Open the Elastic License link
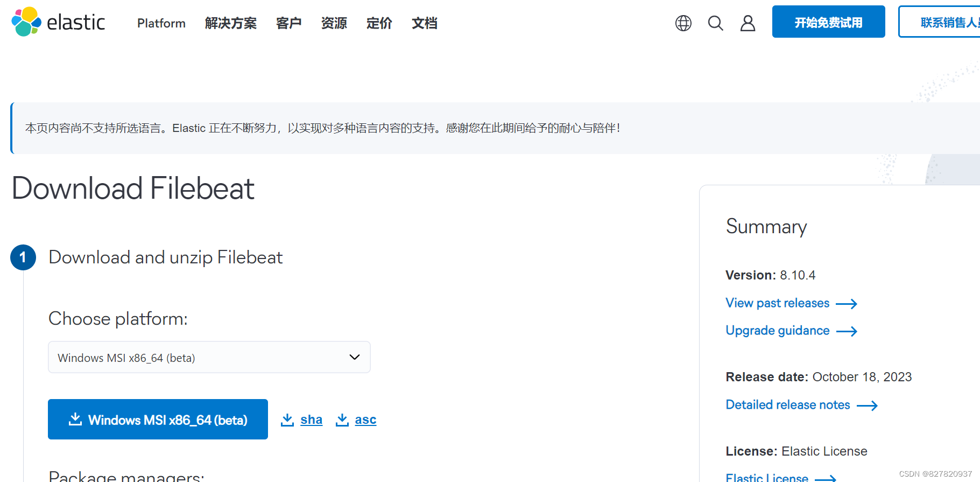The image size is (980, 482). pos(767,477)
